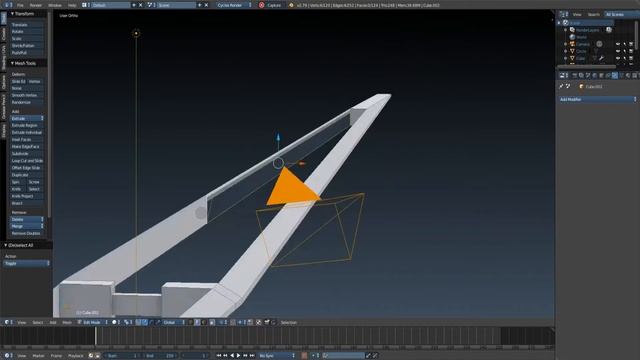640x360 pixels.
Task: Toggle auto keyframe record button
Action: tap(304, 356)
